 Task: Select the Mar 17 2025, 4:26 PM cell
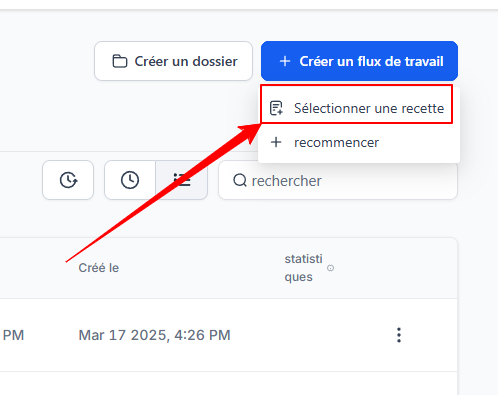(x=154, y=335)
